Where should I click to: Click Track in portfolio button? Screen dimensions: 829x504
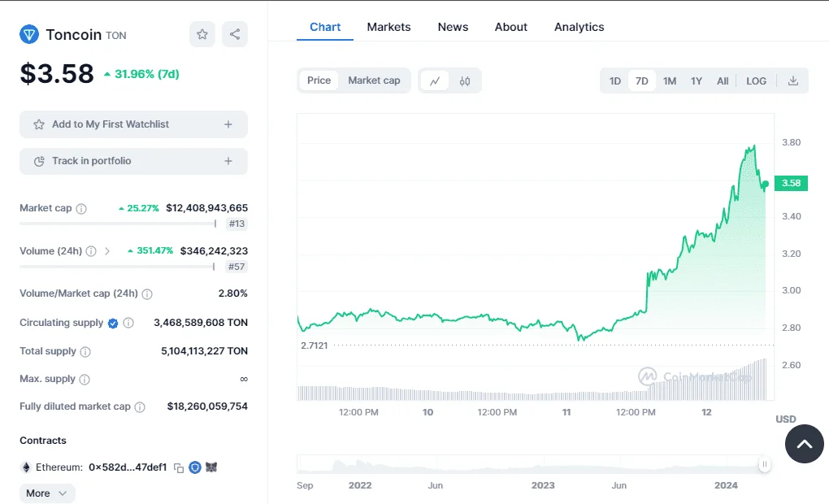(133, 161)
